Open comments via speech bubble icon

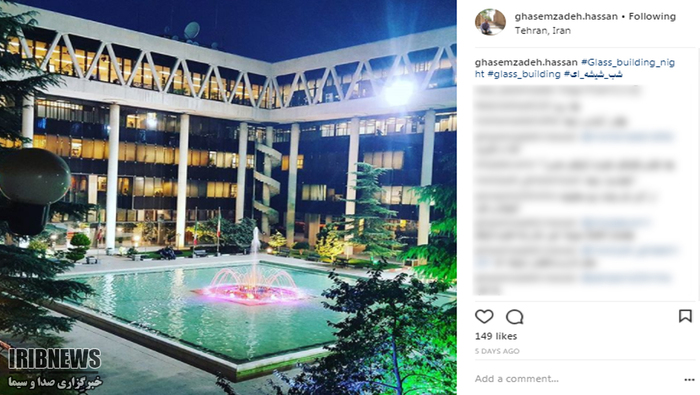pos(514,316)
